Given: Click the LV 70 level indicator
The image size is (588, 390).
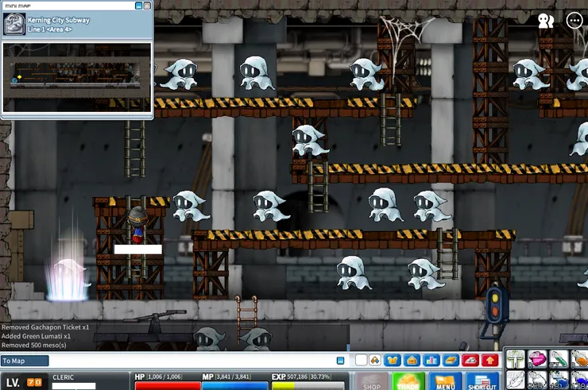Looking at the screenshot, I should [x=24, y=383].
